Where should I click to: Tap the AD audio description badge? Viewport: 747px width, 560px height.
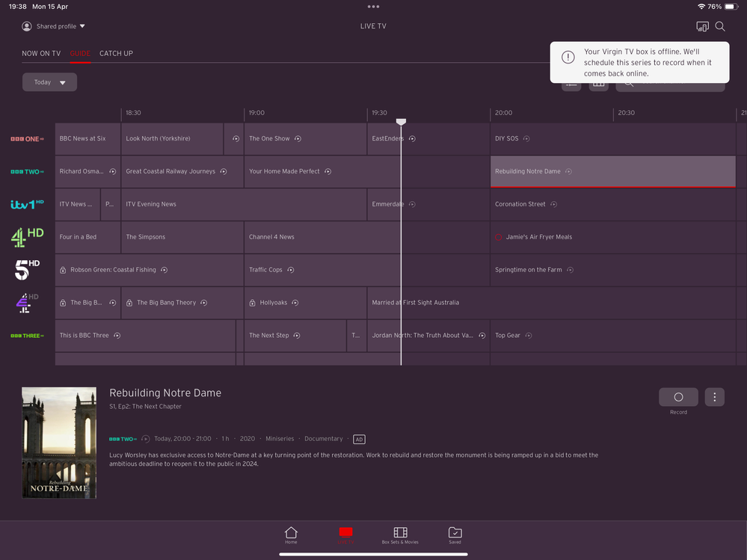tap(359, 440)
